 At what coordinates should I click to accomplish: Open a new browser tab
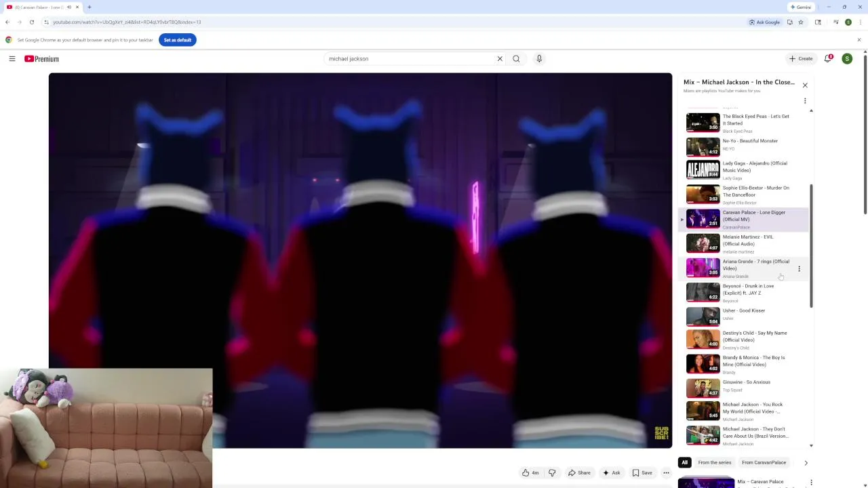(89, 7)
